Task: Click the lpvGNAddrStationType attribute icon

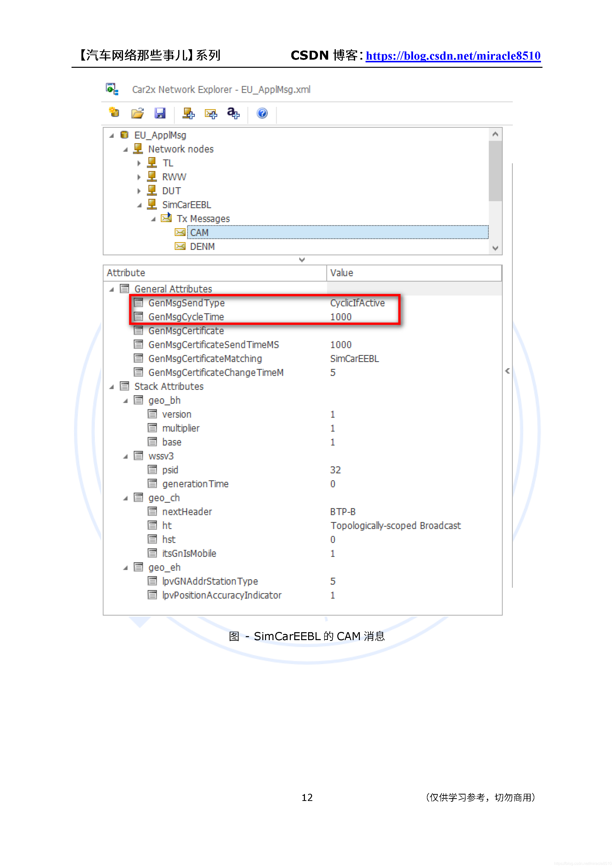Action: pyautogui.click(x=152, y=581)
